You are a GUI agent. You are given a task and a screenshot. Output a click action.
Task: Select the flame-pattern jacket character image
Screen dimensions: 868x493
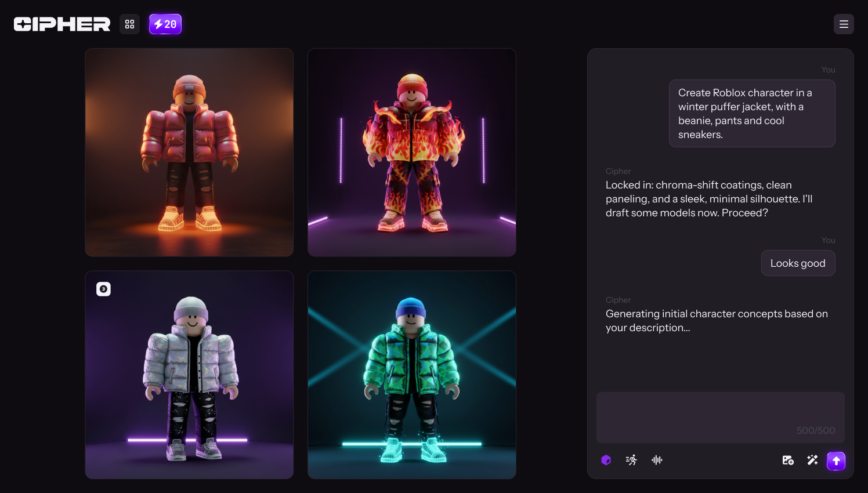412,153
